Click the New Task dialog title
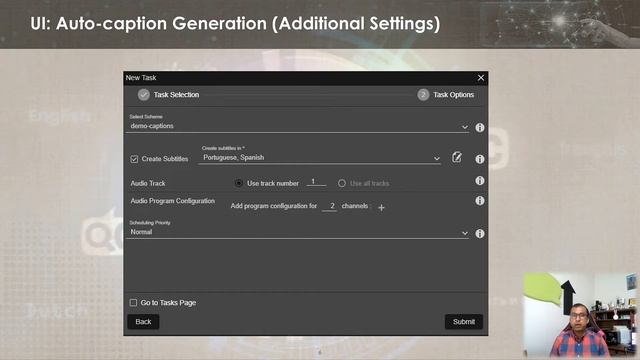Image resolution: width=640 pixels, height=360 pixels. (141, 78)
